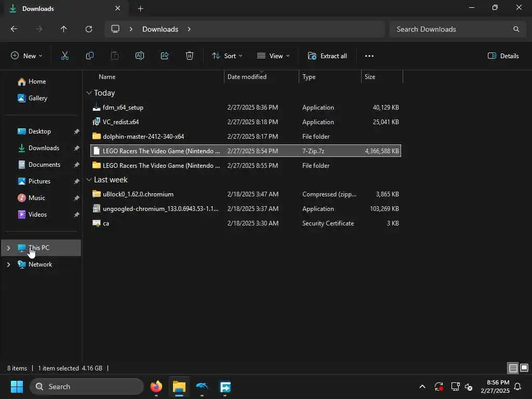Select dolphin-master-2412-340-x64 folder

coord(246,137)
